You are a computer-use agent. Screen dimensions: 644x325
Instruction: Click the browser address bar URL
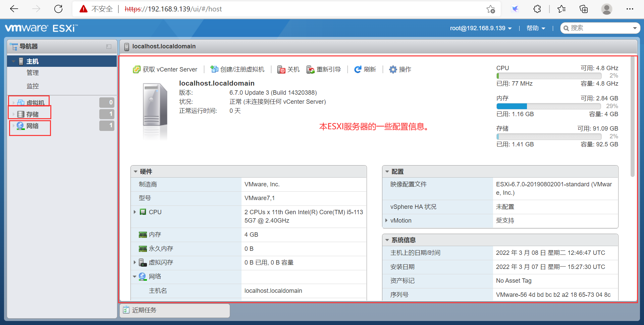[x=173, y=9]
